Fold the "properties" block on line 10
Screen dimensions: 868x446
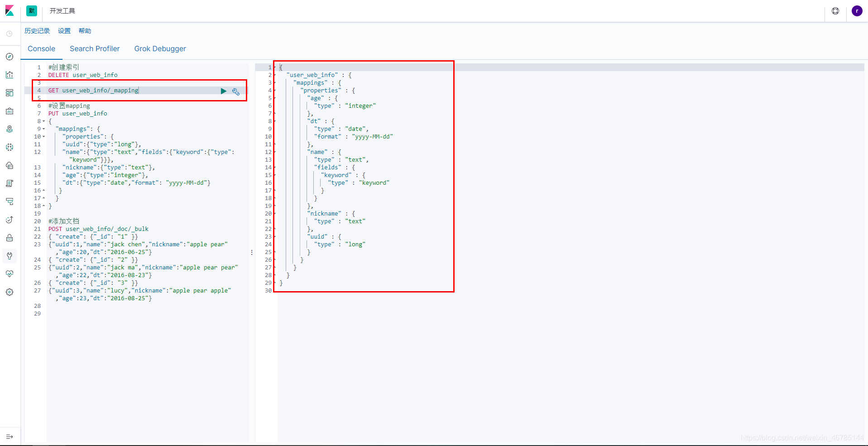click(43, 137)
